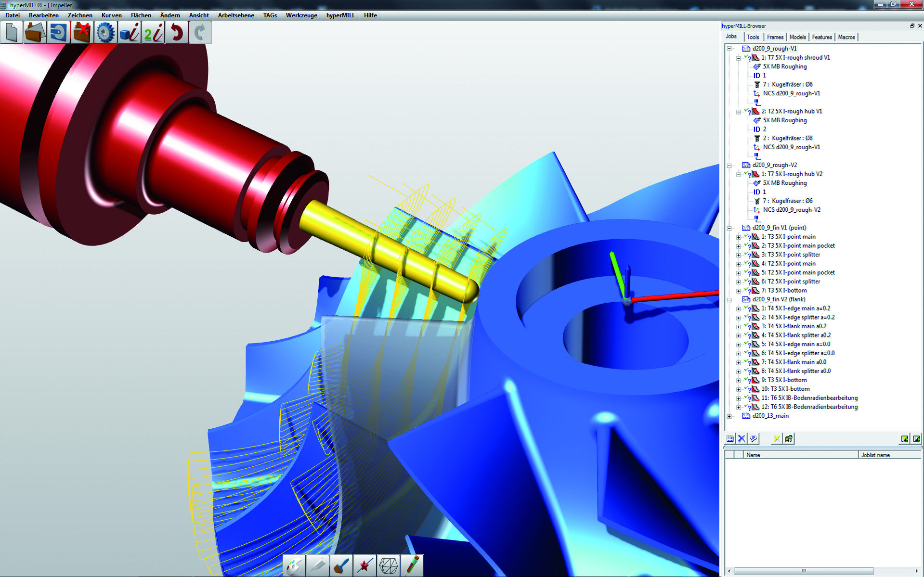Click the Name column header
The width and height of the screenshot is (924, 577).
coord(801,455)
